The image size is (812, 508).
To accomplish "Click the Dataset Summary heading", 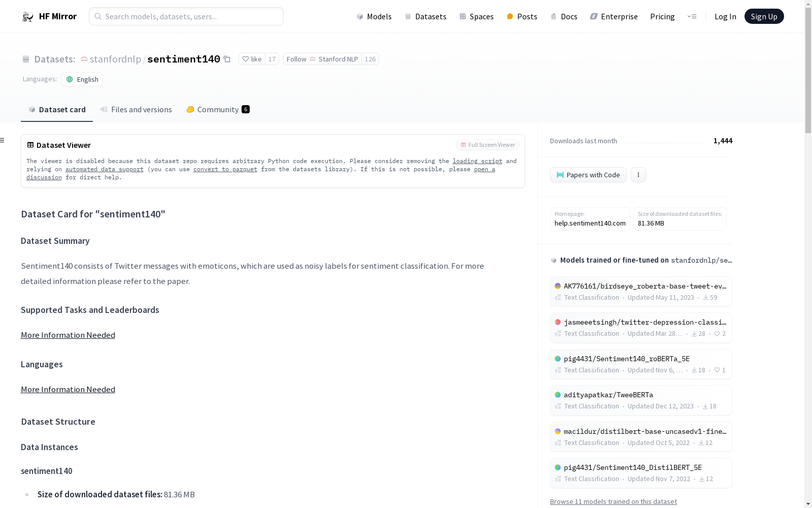I will (x=55, y=241).
